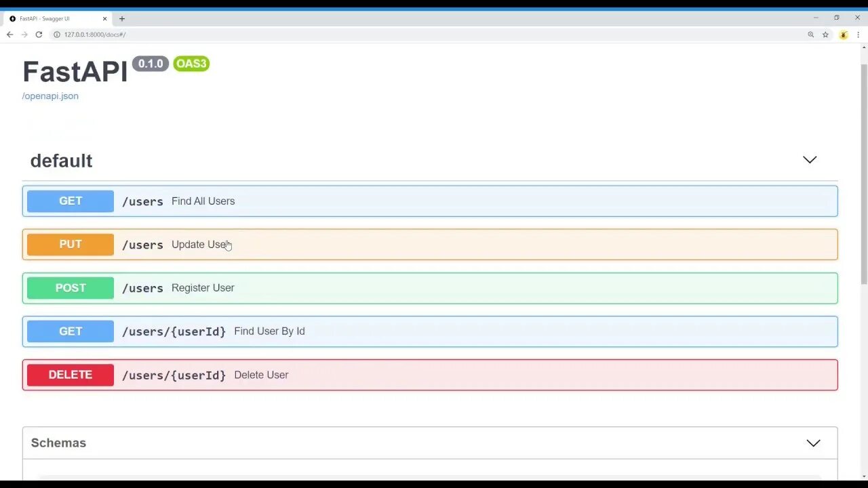Click the browser forward arrow

[x=24, y=35]
